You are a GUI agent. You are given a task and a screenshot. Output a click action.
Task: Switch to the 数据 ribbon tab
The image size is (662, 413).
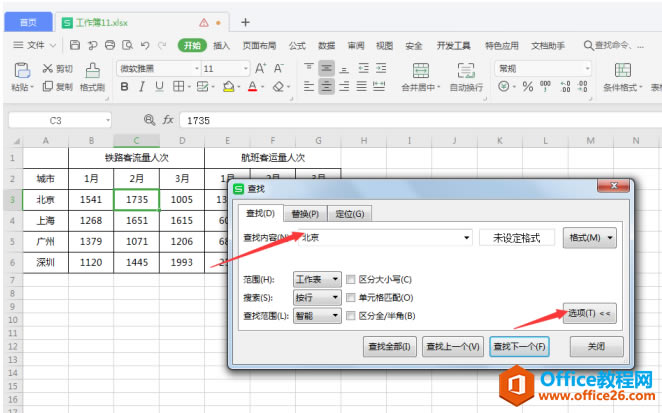[326, 46]
